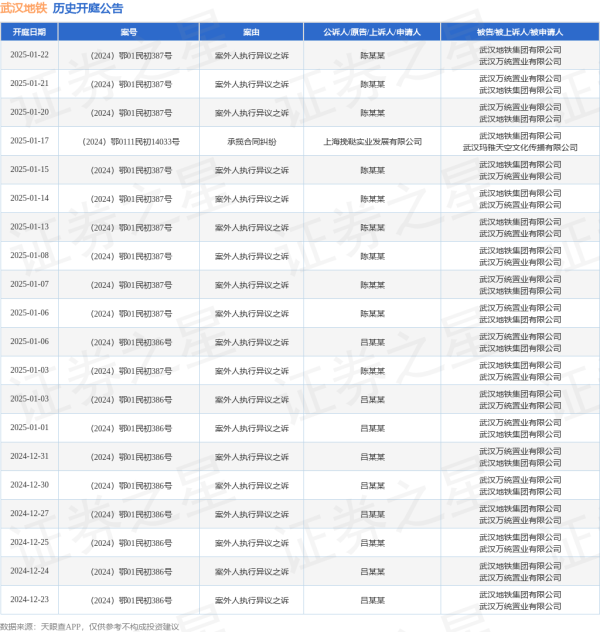
Task: Select the date cell 2025-01-14
Action: (x=29, y=198)
